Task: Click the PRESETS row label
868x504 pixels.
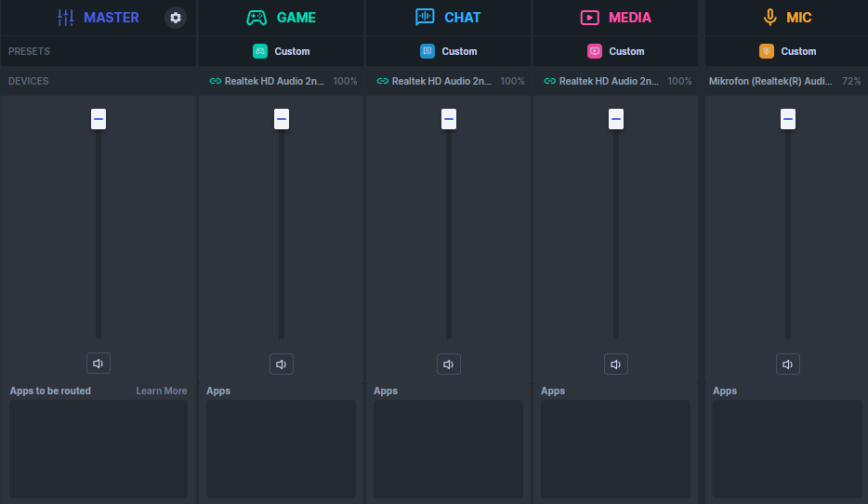Action: [29, 51]
